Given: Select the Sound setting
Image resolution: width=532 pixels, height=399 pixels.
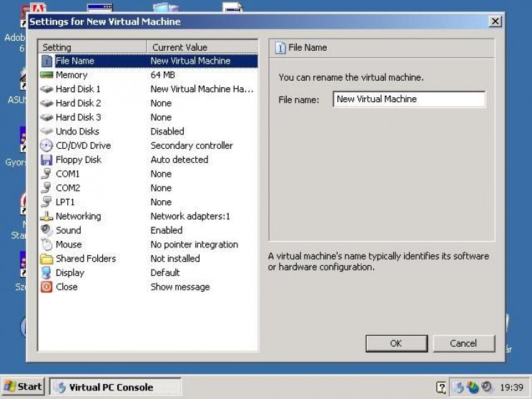Looking at the screenshot, I should point(148,230).
